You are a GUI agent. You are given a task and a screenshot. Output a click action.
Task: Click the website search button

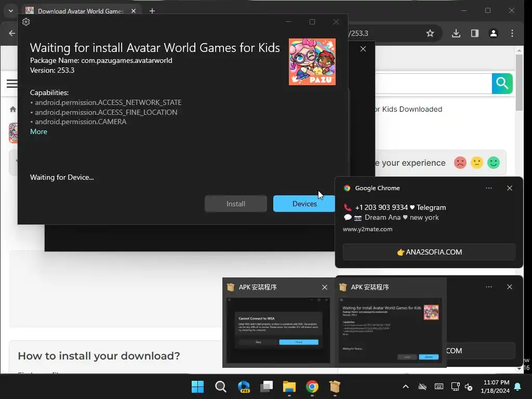click(502, 83)
